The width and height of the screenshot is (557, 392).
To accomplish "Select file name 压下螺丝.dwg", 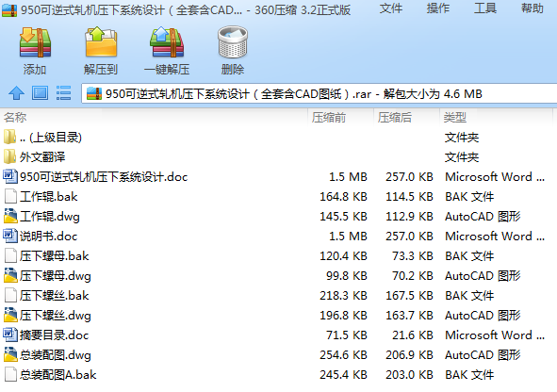I will [56, 316].
